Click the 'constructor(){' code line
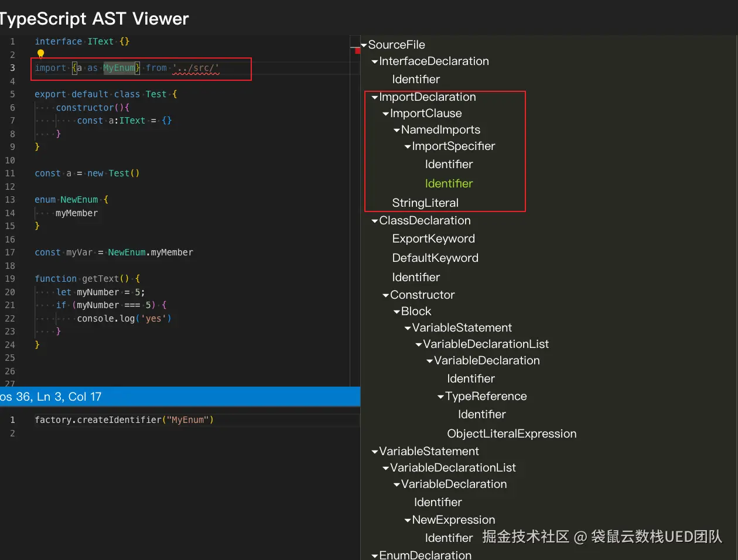The height and width of the screenshot is (560, 738). click(x=93, y=108)
